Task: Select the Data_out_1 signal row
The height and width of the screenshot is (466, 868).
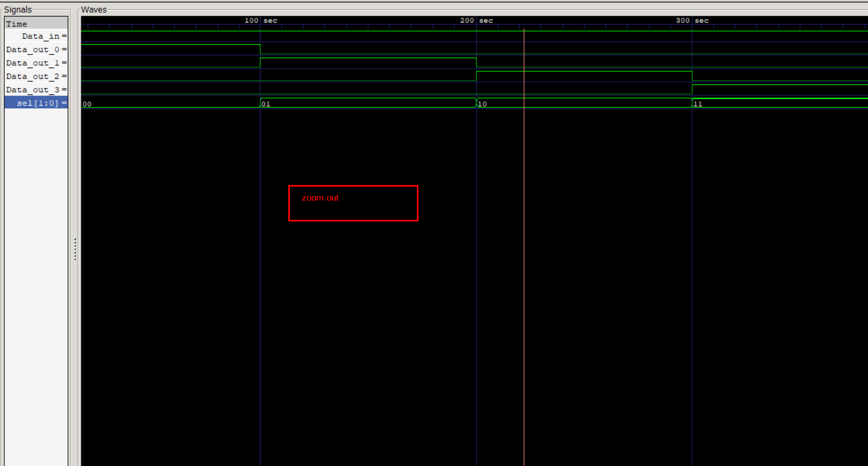Action: coord(36,63)
